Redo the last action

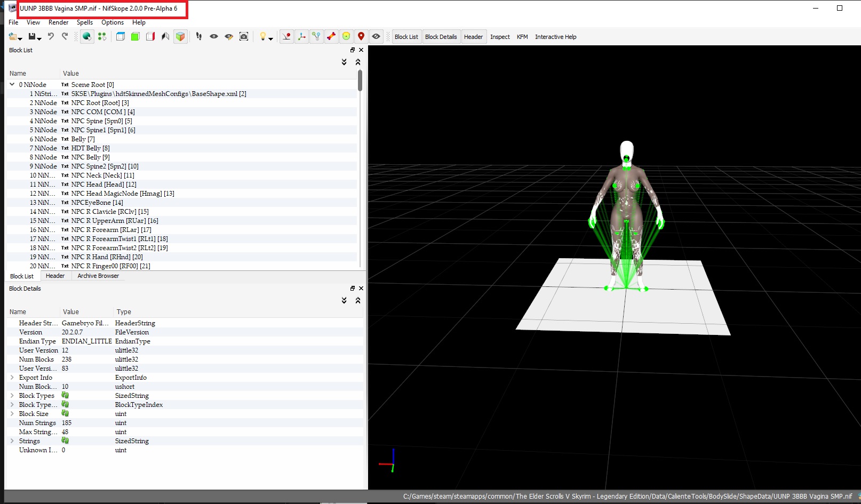point(65,36)
